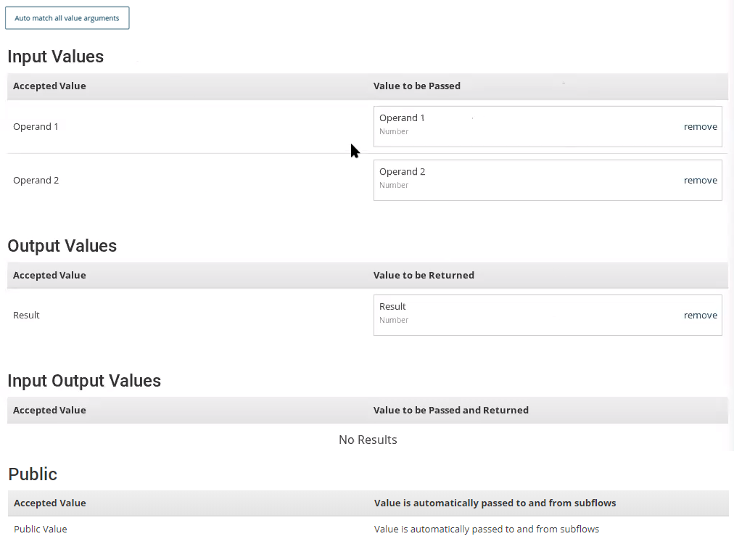Select the Operand 1 accepted value row

[x=36, y=126]
